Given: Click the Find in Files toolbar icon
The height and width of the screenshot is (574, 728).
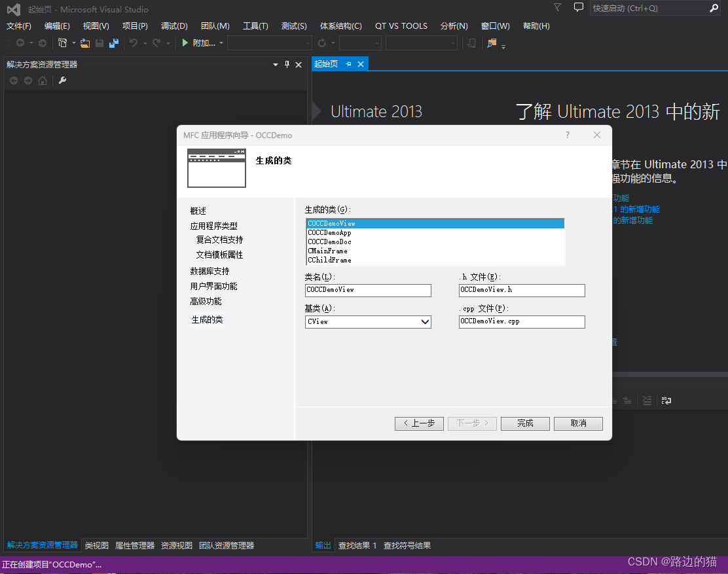Looking at the screenshot, I should point(492,43).
